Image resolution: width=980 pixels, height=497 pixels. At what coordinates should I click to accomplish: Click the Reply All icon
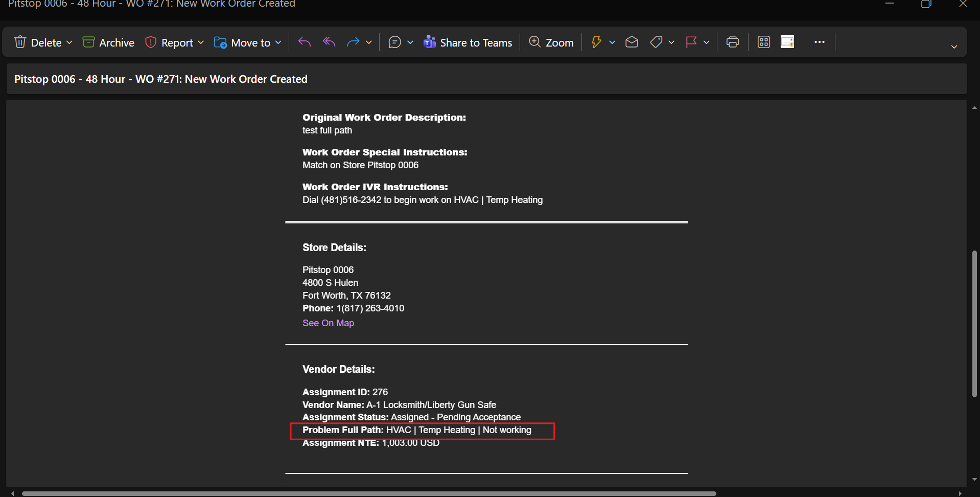[x=329, y=42]
